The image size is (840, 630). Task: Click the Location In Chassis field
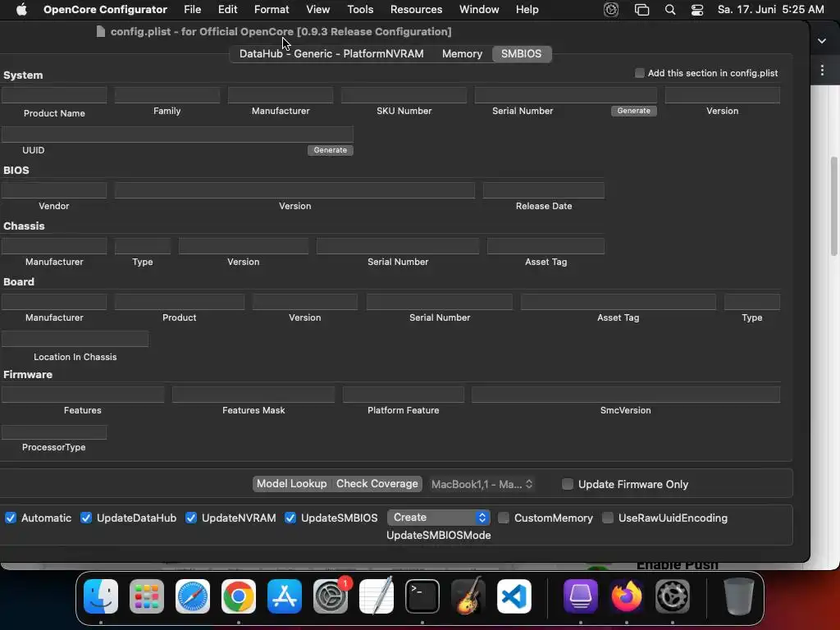tap(75, 339)
